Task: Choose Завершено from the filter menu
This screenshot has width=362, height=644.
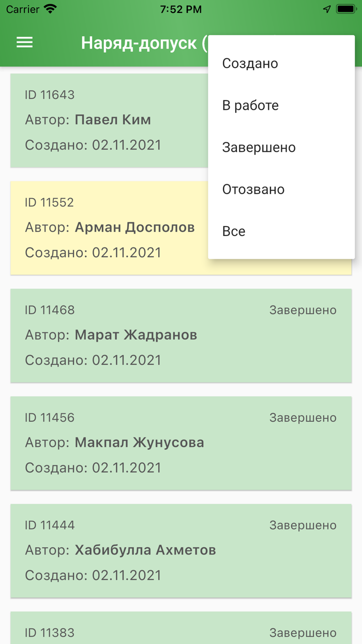Action: point(259,147)
